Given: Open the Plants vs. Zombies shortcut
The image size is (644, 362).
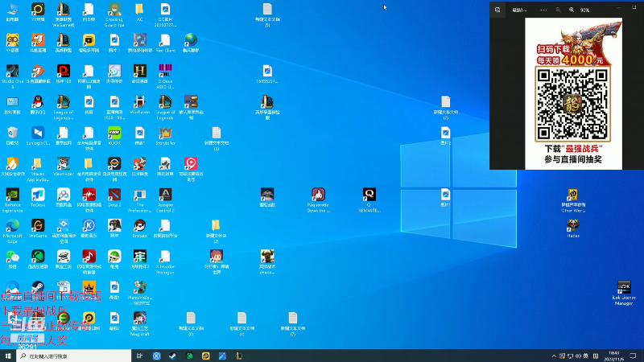Looking at the screenshot, I should 139,293.
